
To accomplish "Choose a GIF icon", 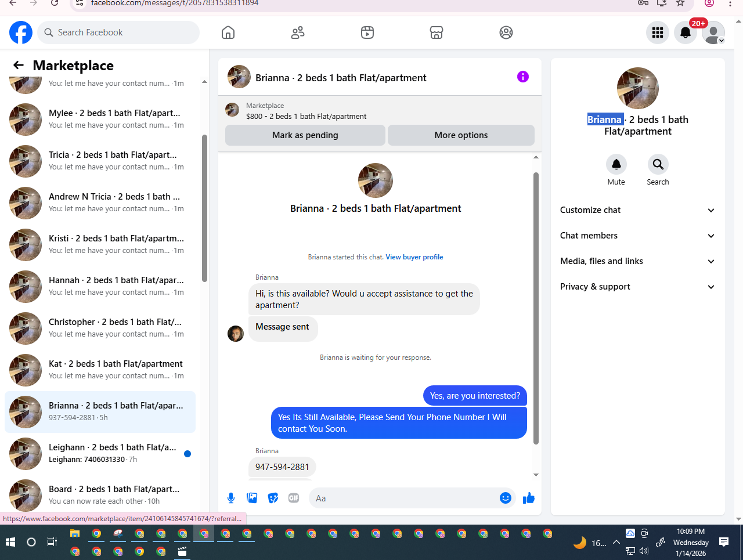I will [294, 498].
